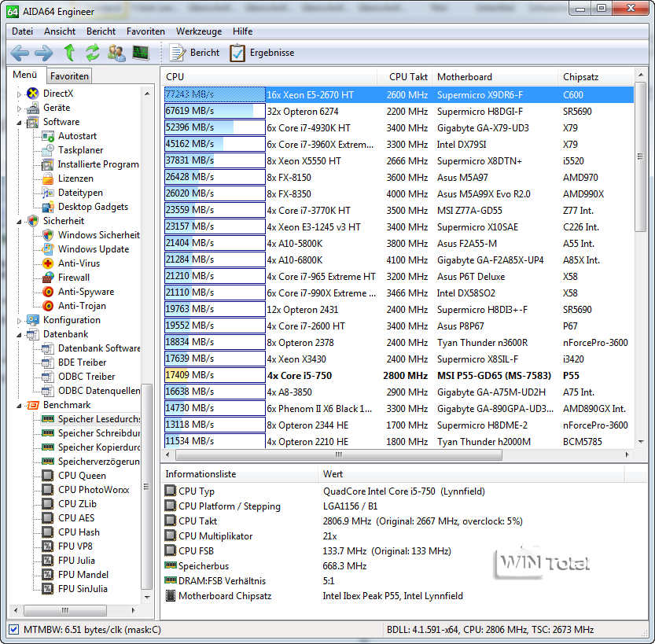Open the user management toolbar icon

(116, 53)
